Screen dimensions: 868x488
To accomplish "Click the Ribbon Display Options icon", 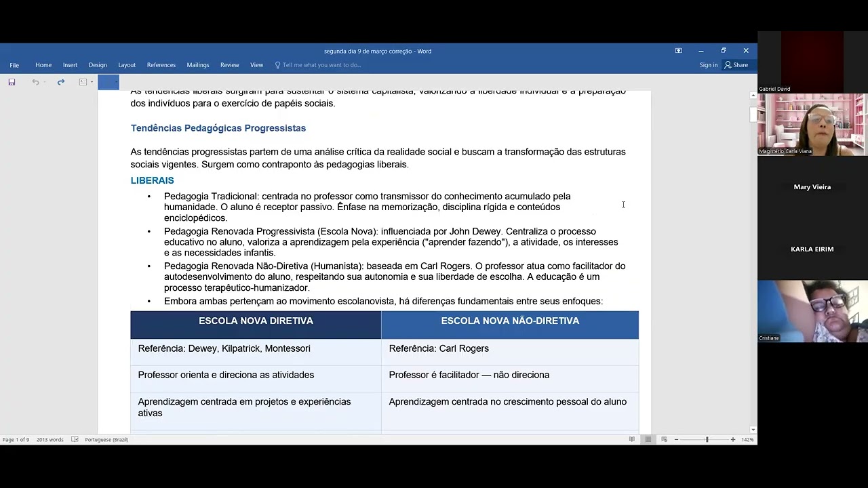I will [x=678, y=51].
